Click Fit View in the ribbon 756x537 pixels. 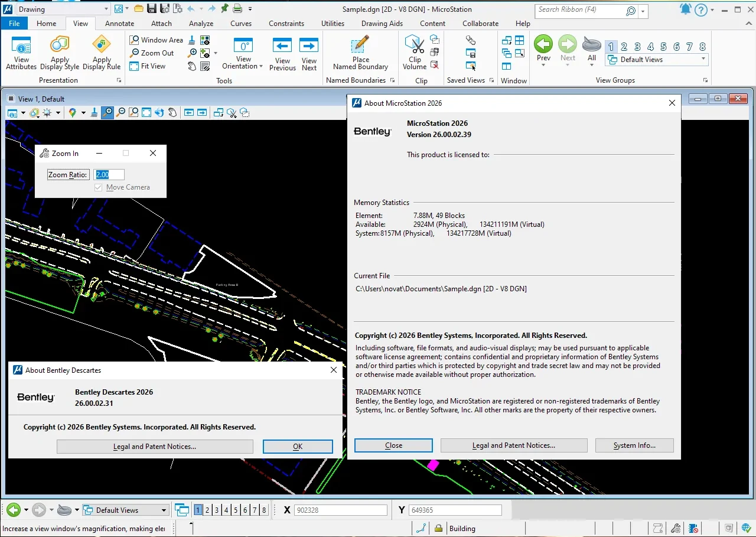tap(148, 66)
